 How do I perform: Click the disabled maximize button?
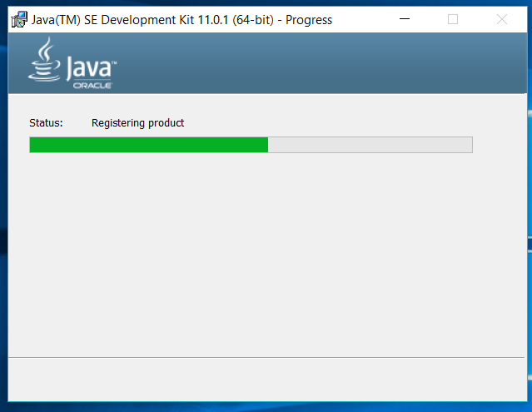point(453,19)
